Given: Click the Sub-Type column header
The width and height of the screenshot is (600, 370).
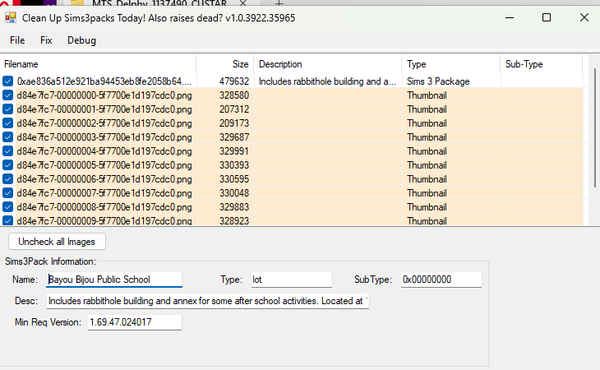Looking at the screenshot, I should 541,64.
